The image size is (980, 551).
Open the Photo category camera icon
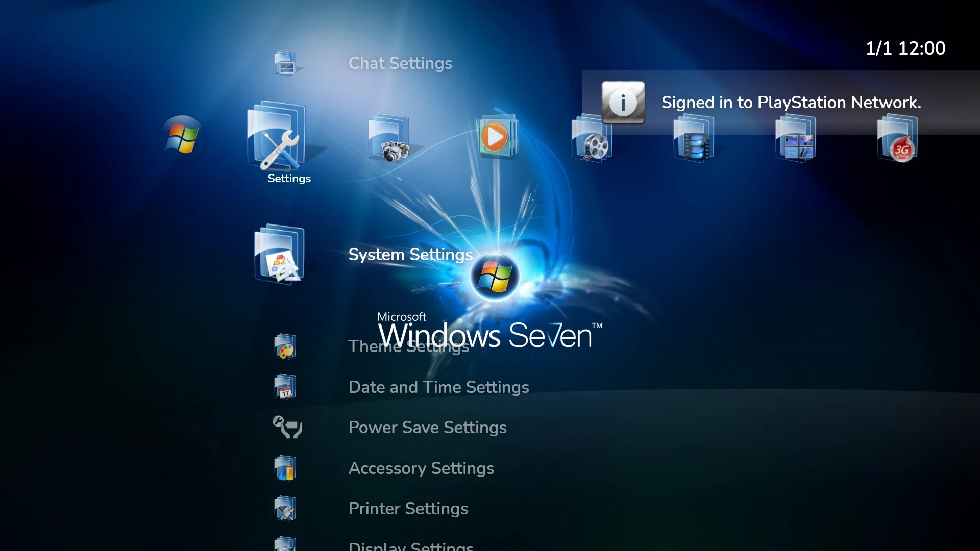pyautogui.click(x=389, y=138)
